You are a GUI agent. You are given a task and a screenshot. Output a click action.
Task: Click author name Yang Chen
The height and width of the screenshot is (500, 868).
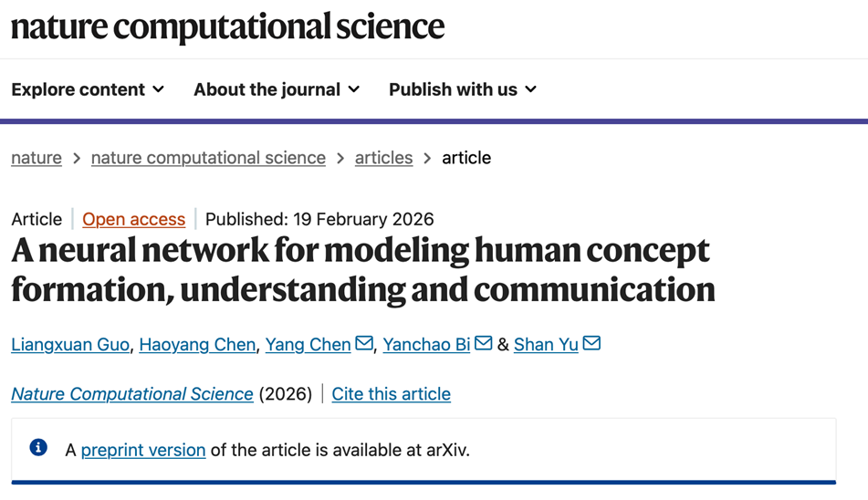click(x=308, y=345)
